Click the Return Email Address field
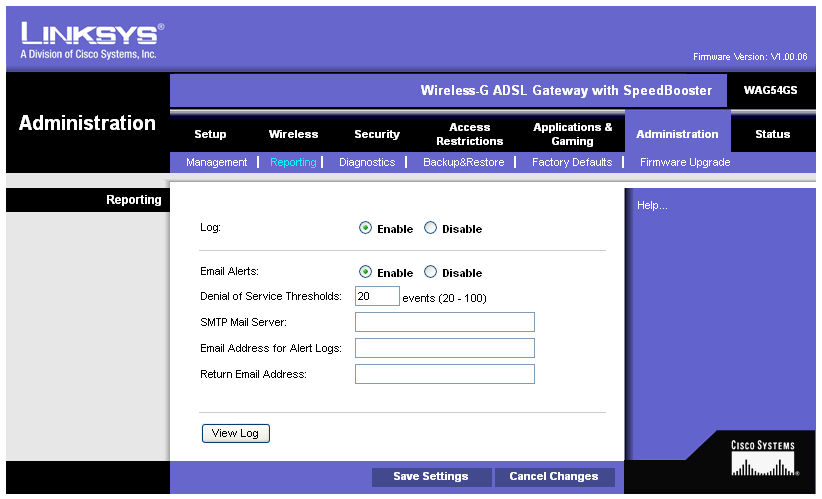 tap(445, 374)
